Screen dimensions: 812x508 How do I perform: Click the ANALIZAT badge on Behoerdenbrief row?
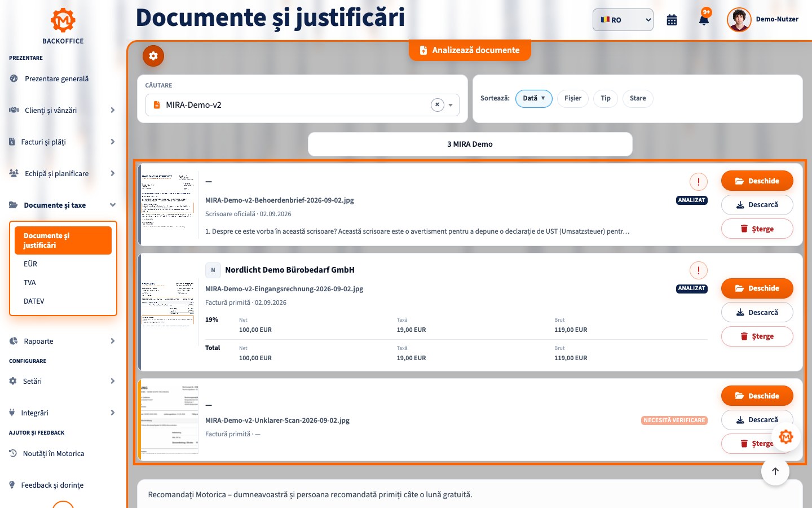[691, 200]
